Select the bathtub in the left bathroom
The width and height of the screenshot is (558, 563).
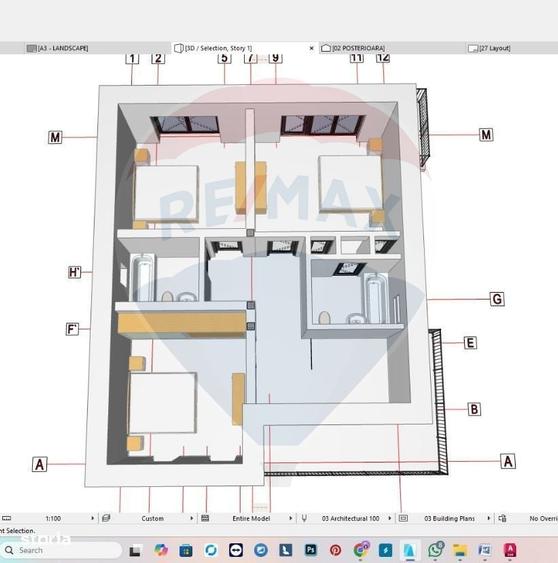pyautogui.click(x=143, y=278)
